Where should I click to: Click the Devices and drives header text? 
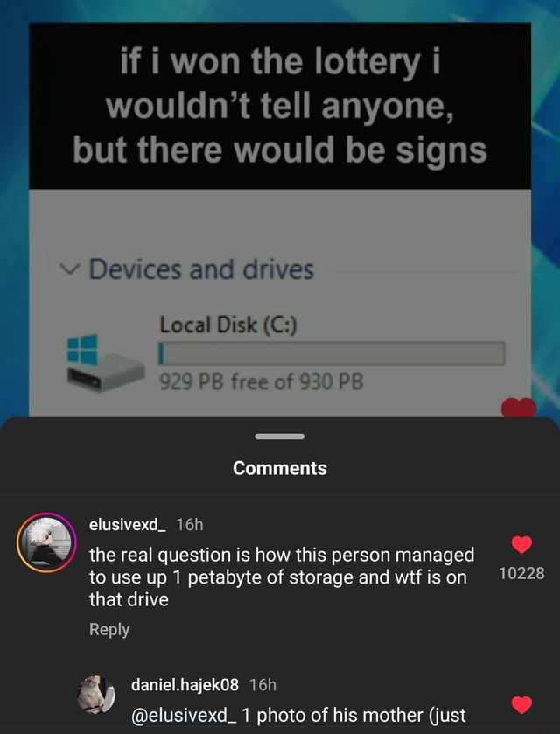pos(201,269)
